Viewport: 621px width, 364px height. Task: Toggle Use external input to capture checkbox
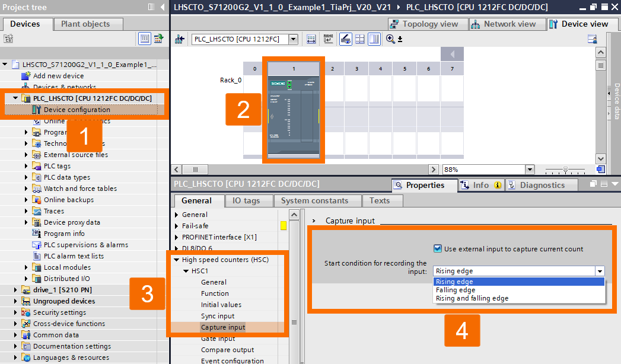pos(437,248)
